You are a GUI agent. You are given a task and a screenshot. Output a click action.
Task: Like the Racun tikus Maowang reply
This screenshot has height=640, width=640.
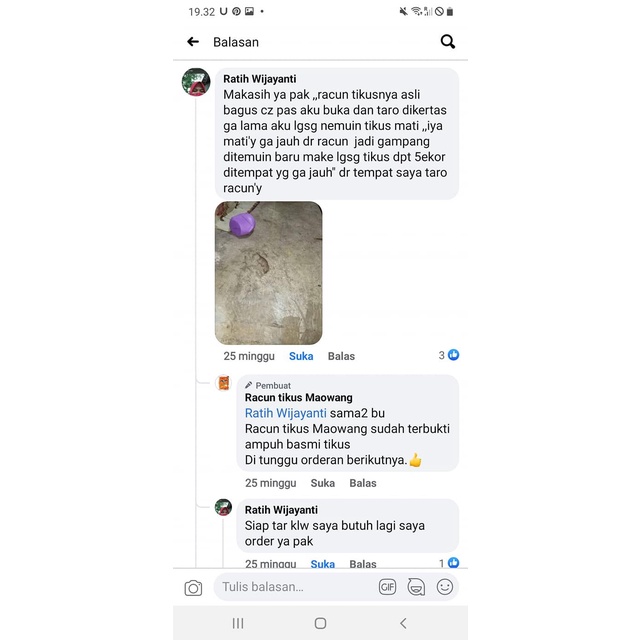(x=322, y=483)
